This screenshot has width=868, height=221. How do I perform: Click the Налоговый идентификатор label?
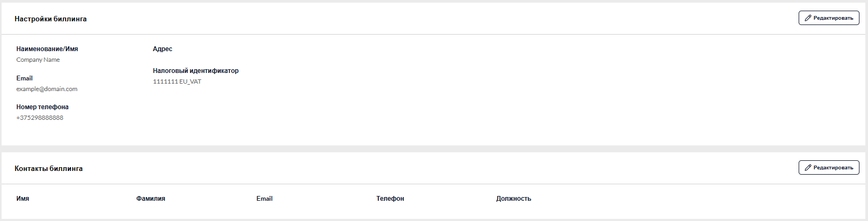[196, 71]
